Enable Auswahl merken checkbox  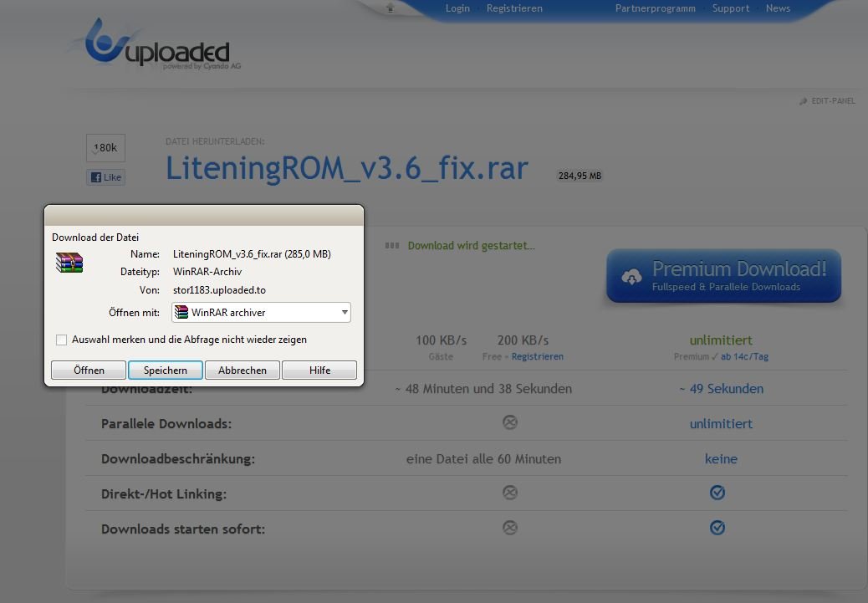point(61,340)
